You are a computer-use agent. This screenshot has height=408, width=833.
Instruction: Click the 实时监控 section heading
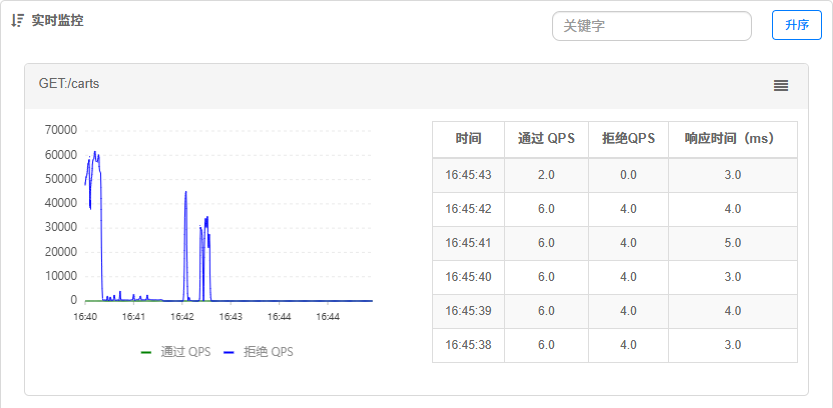pyautogui.click(x=57, y=20)
